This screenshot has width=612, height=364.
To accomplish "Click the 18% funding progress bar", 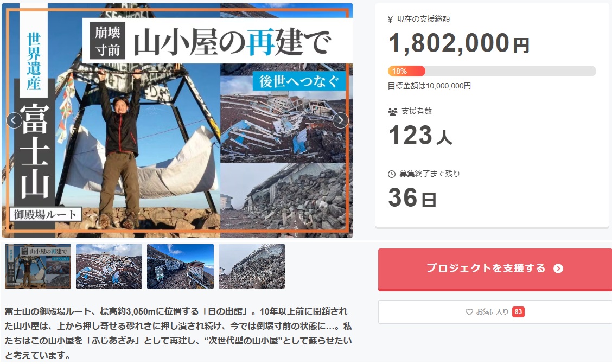I will click(492, 71).
